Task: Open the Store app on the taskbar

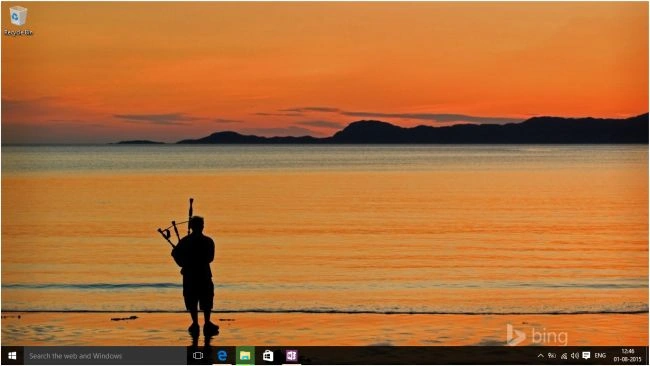Action: 268,356
